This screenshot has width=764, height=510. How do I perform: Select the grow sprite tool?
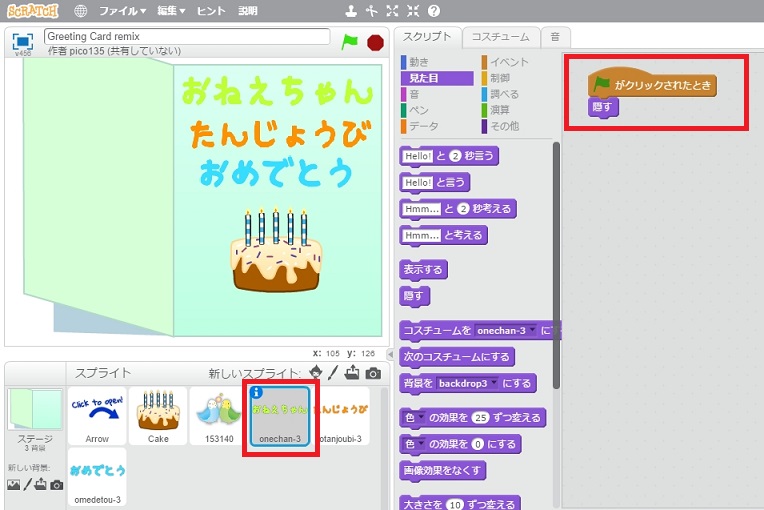pyautogui.click(x=392, y=11)
